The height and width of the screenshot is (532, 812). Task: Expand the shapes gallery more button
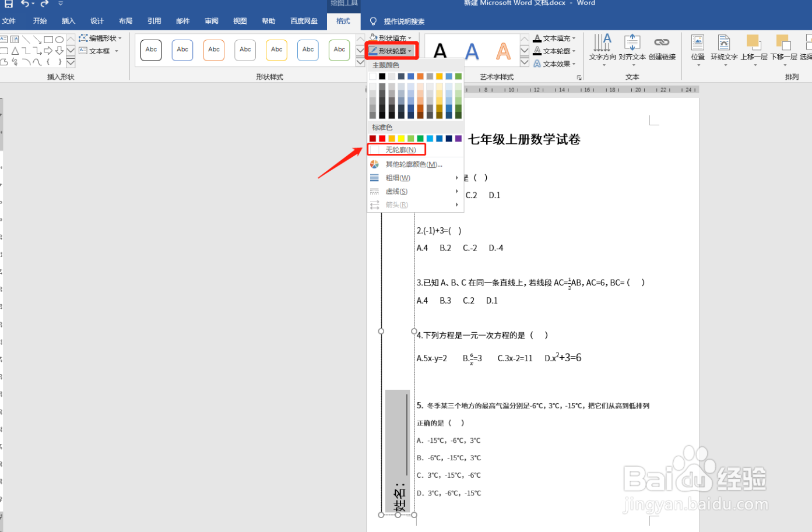[x=71, y=62]
